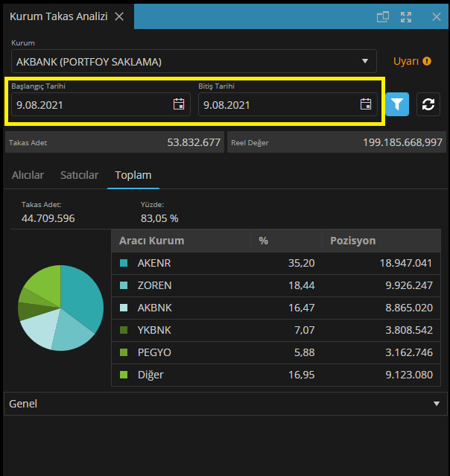Click the Uyarı warning link text
The height and width of the screenshot is (476, 450).
pyautogui.click(x=405, y=61)
